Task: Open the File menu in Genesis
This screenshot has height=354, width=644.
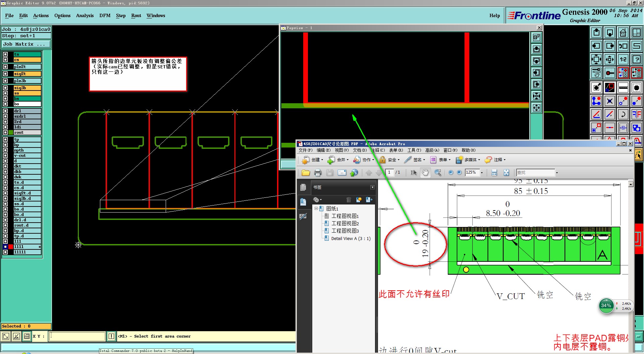Action: pyautogui.click(x=9, y=16)
